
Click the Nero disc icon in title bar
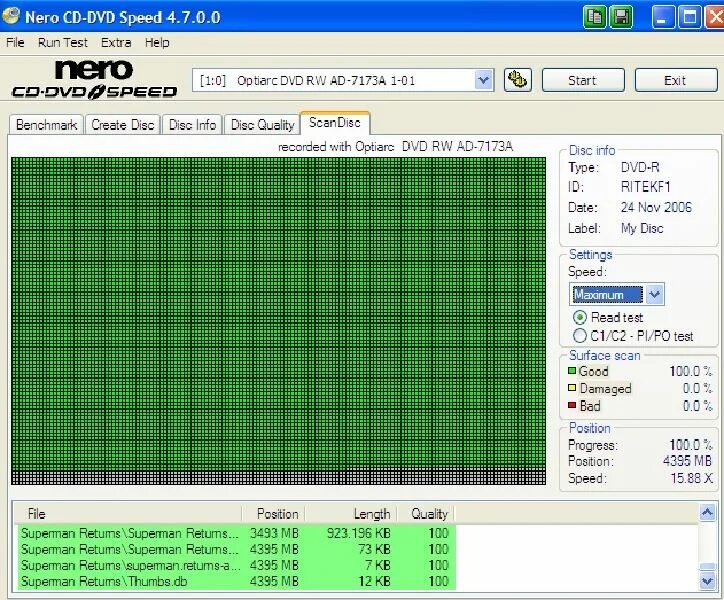(x=11, y=17)
